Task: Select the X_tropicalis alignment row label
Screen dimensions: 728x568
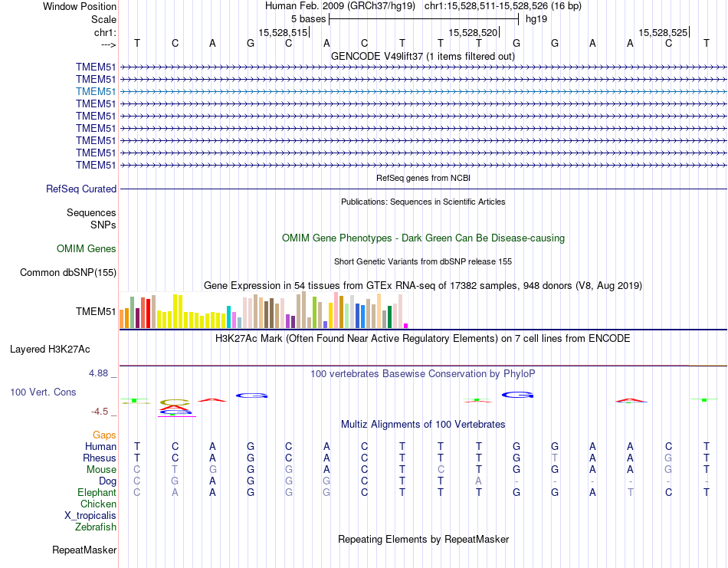Action: click(90, 516)
